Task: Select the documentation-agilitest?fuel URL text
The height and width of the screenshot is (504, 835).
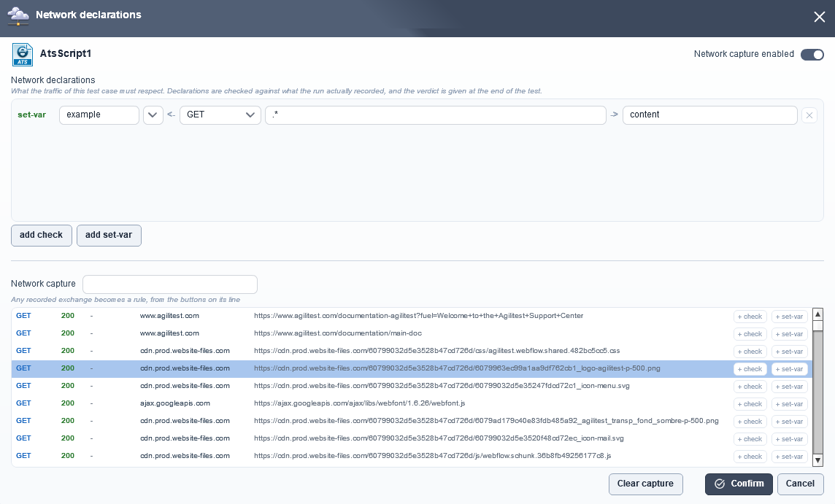Action: (x=418, y=316)
